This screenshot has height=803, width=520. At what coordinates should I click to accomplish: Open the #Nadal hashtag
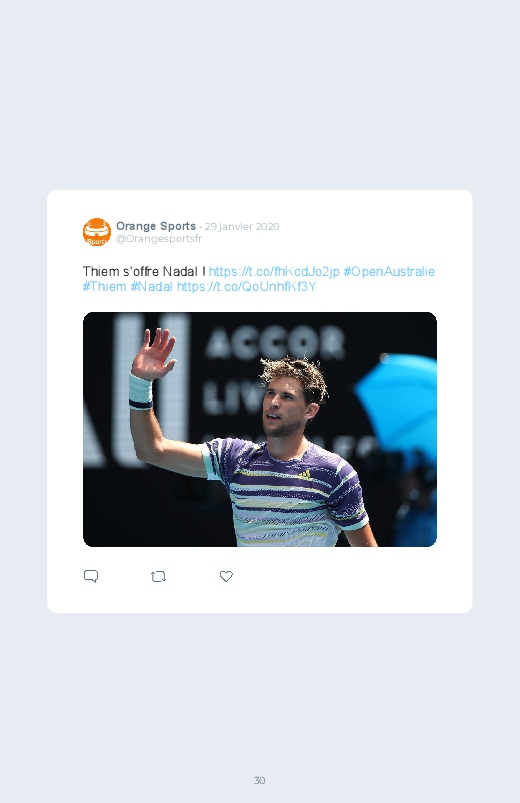point(151,286)
